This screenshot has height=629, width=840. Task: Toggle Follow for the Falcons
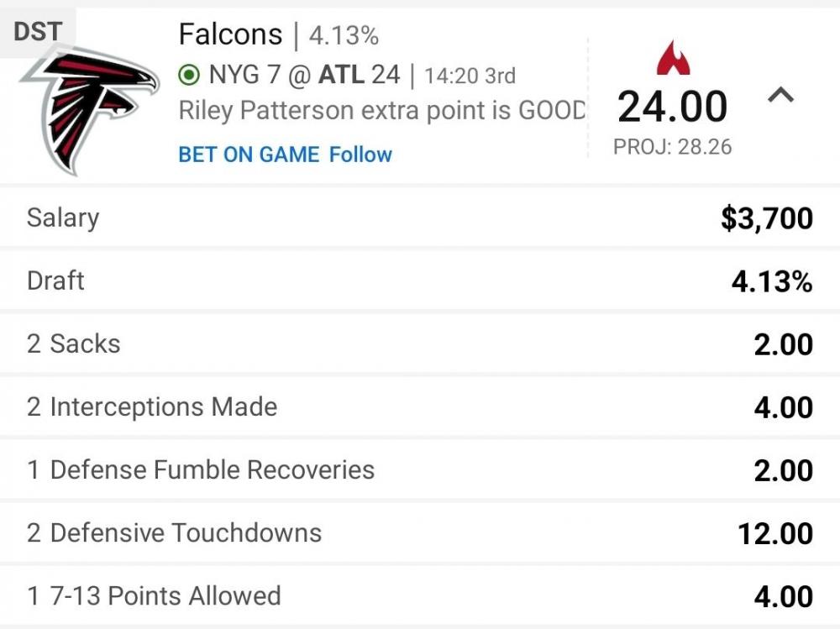[361, 155]
